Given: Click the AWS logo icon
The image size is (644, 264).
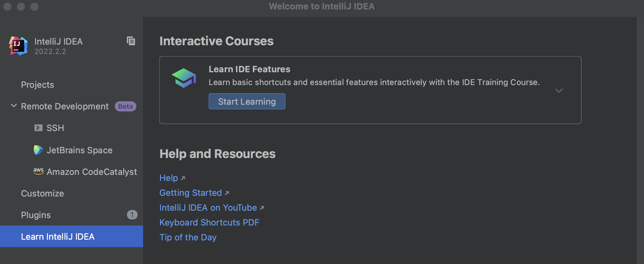Looking at the screenshot, I should point(38,171).
